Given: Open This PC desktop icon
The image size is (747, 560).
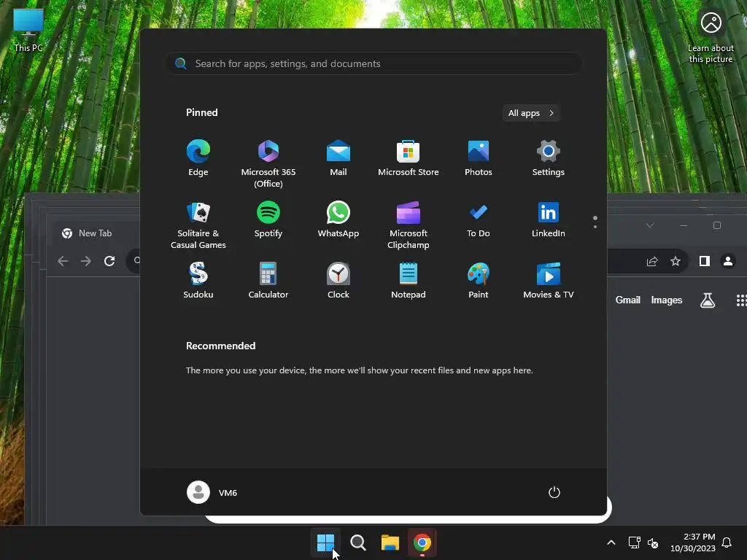Looking at the screenshot, I should coord(28,31).
